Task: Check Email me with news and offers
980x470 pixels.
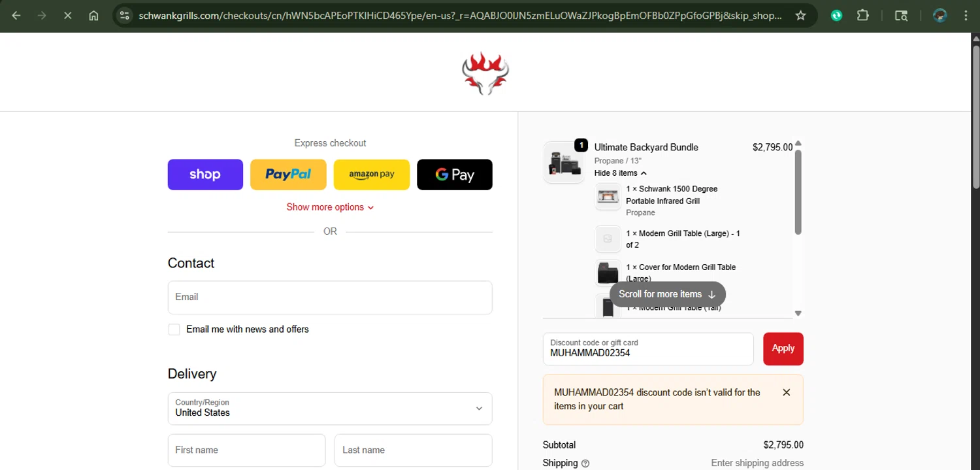Action: click(174, 329)
